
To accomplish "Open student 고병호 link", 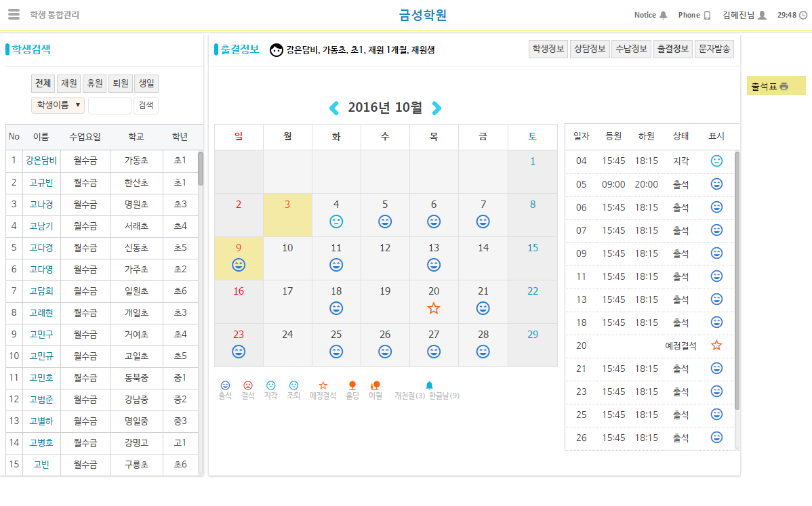I will [41, 443].
